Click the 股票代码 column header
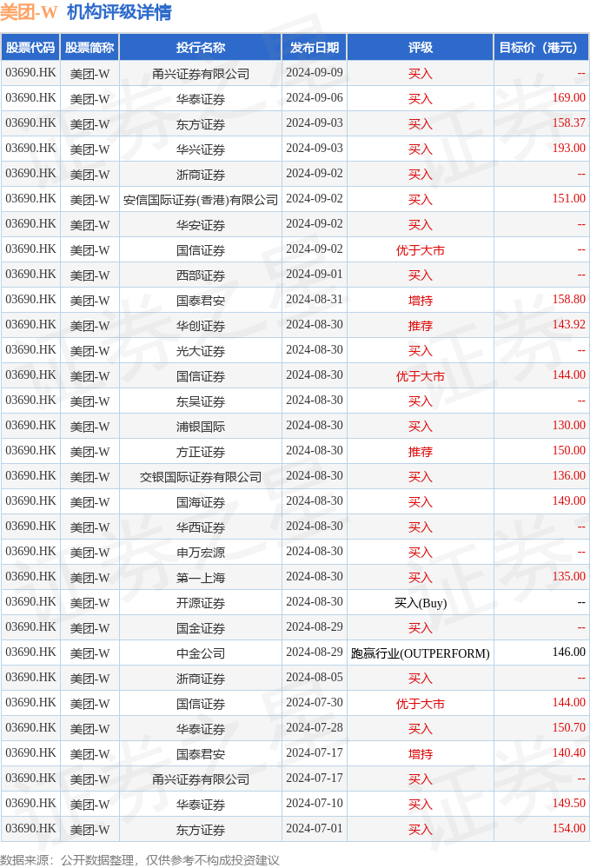The width and height of the screenshot is (590, 868). point(30,48)
